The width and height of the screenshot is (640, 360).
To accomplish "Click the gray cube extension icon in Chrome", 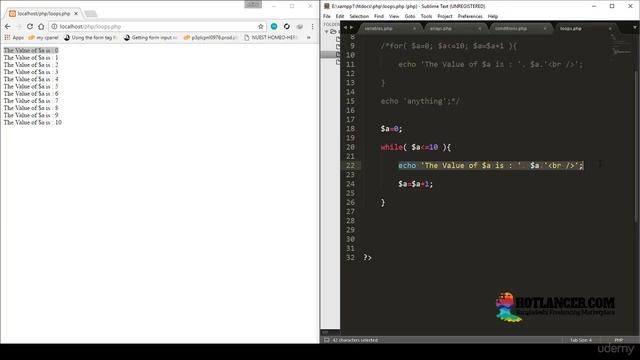I will pos(300,27).
